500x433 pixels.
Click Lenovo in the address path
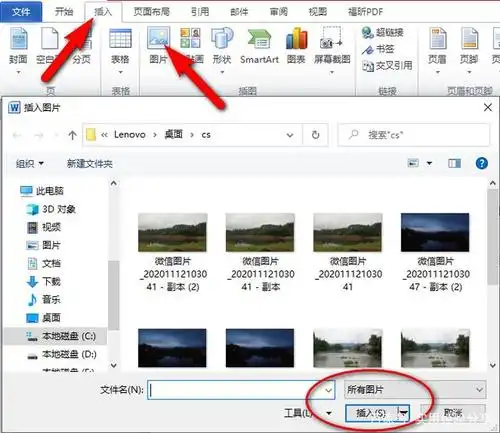130,135
